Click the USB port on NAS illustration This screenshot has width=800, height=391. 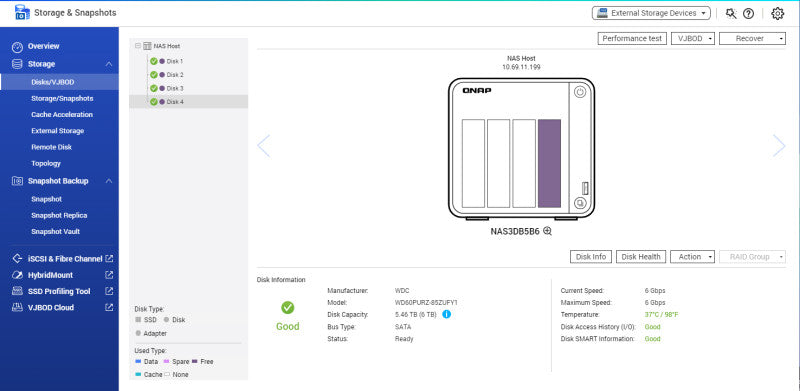tap(585, 188)
